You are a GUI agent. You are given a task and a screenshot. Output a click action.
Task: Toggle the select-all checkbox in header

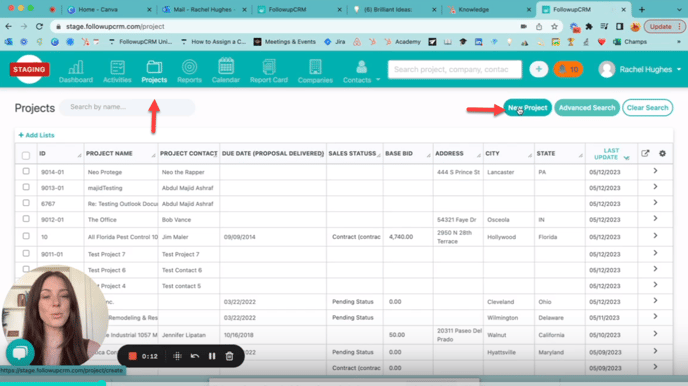pos(26,155)
